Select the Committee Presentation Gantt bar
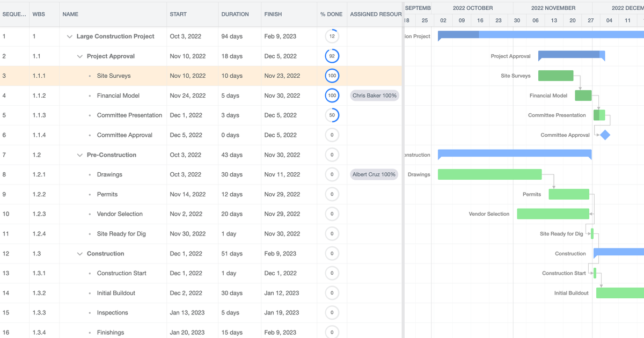 (599, 115)
